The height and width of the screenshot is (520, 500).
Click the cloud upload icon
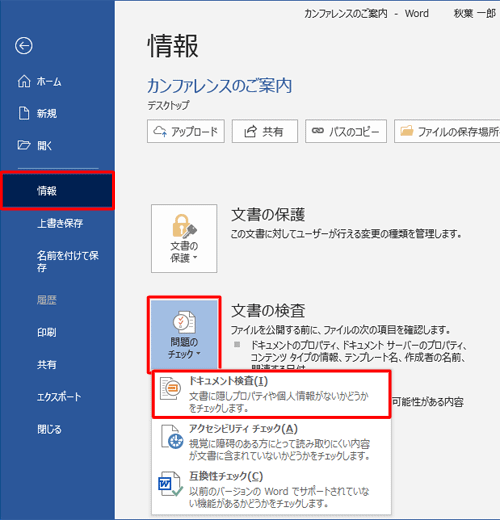(x=160, y=131)
